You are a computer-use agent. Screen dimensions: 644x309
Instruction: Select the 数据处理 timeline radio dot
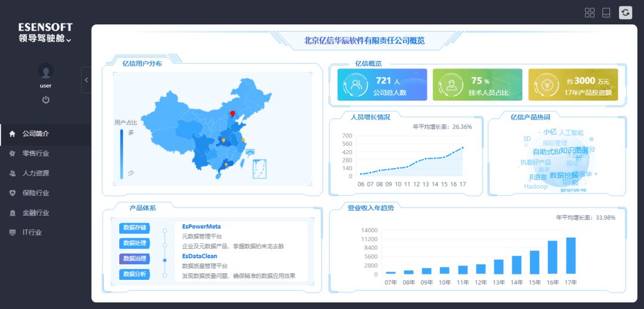coord(165,244)
